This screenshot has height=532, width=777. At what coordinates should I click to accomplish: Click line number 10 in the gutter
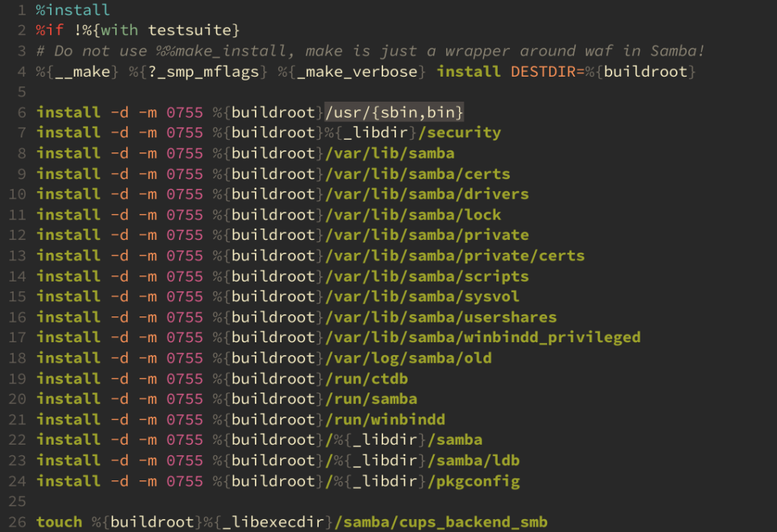(x=17, y=194)
